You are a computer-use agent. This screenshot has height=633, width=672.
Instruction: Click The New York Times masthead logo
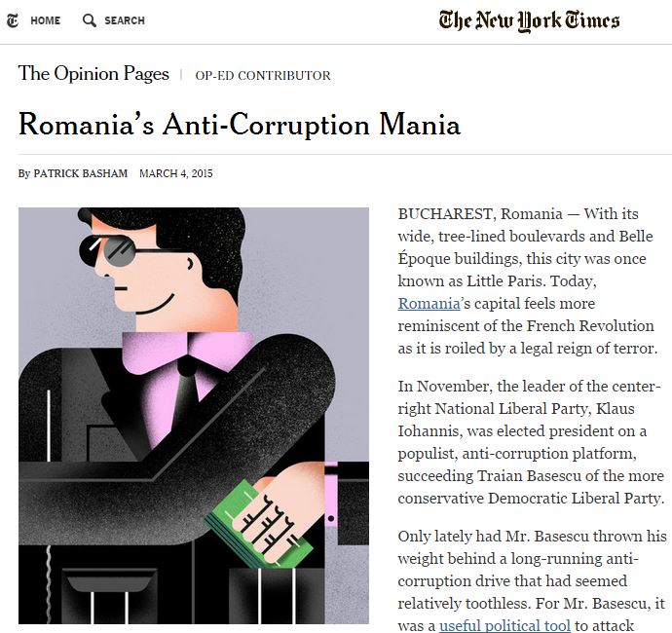point(529,20)
